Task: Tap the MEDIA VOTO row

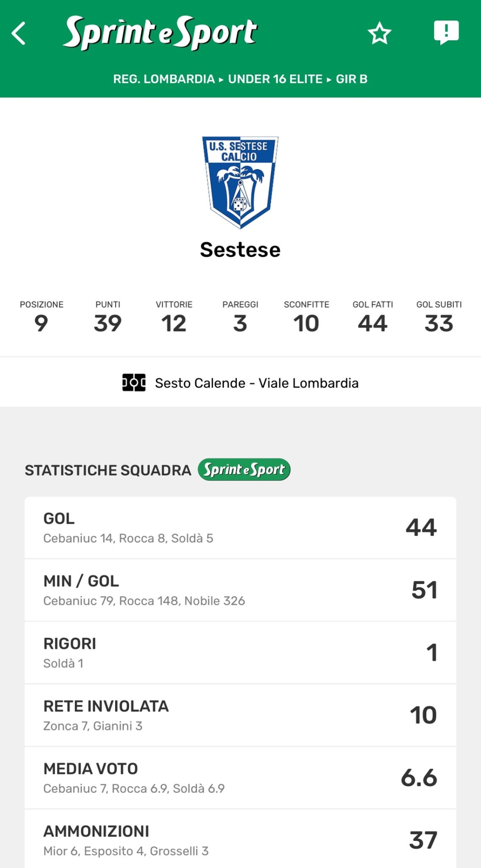Action: tap(240, 778)
